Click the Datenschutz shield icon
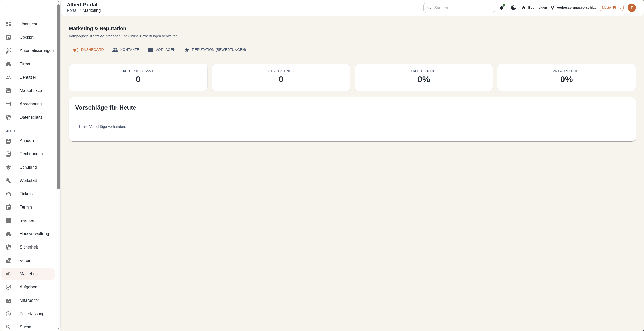Screen dimensions: 644x331 click(8, 117)
